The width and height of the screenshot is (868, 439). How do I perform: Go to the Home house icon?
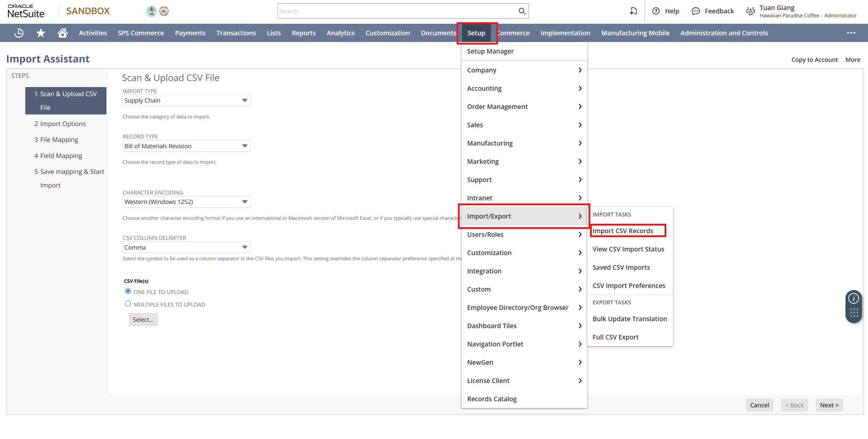point(62,33)
